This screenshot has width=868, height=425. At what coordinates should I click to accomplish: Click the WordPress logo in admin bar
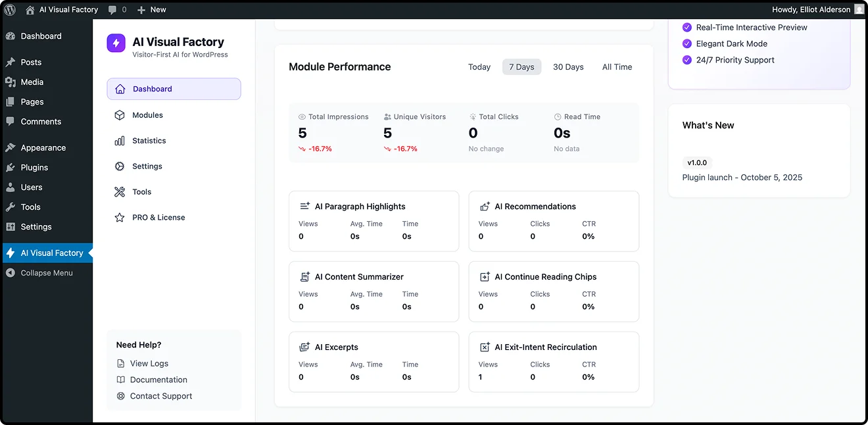(x=10, y=10)
